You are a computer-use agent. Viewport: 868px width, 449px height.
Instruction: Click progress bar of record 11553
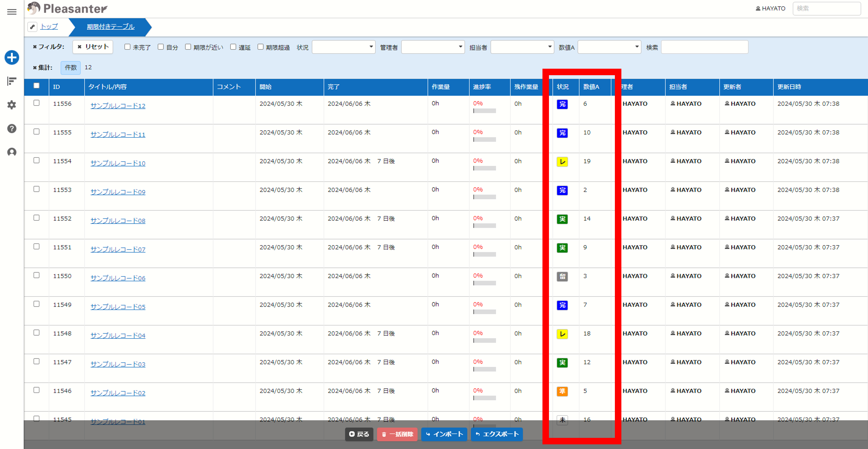click(484, 197)
